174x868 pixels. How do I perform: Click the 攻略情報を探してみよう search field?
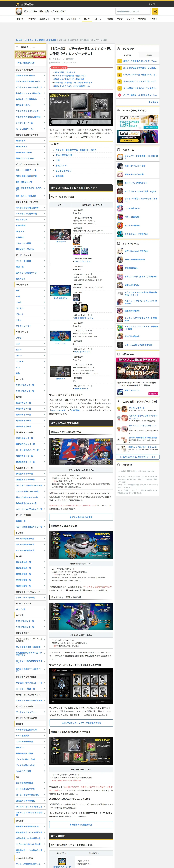[x=133, y=11]
